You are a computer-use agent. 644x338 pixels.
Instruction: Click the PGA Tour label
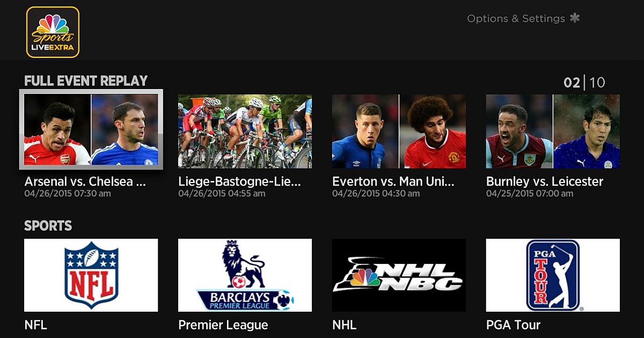pyautogui.click(x=514, y=325)
